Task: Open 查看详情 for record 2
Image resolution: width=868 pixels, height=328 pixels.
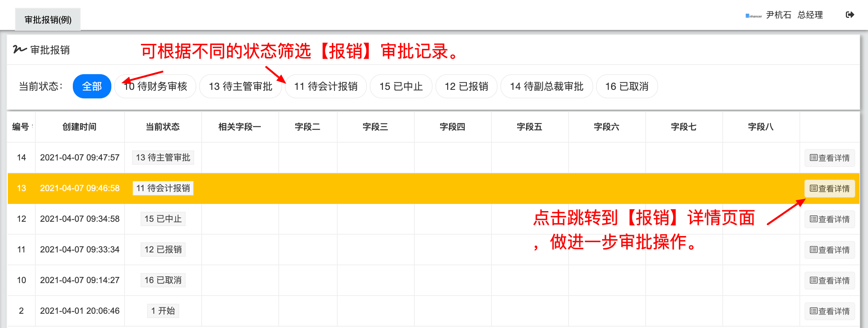Action: 830,311
